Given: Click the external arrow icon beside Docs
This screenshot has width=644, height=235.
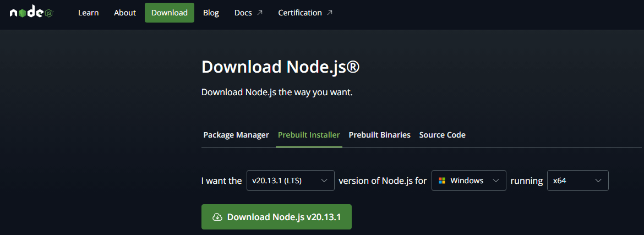Looking at the screenshot, I should click(259, 13).
